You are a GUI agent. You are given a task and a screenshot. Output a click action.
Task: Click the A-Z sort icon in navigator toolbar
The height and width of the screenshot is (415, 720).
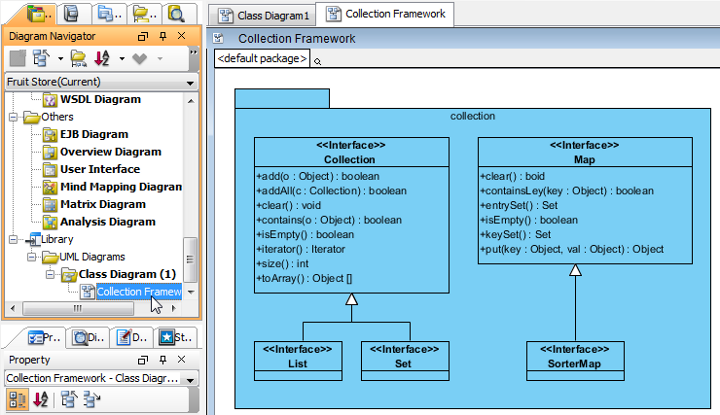coord(102,58)
